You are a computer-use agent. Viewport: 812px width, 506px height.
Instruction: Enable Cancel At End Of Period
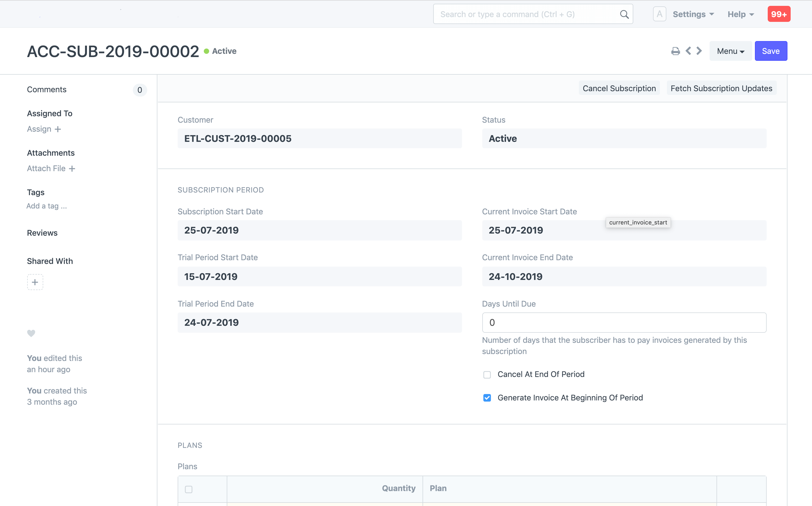487,375
